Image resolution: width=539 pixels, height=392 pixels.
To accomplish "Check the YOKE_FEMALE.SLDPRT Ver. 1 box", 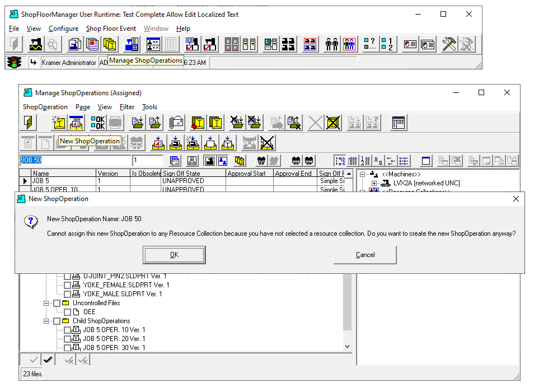I will (67, 285).
